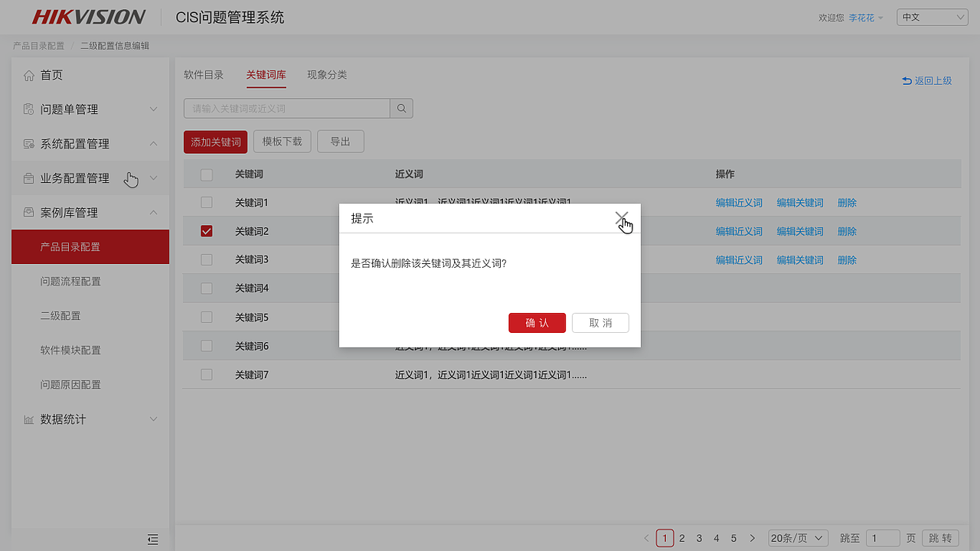Collapse the sidebar using bottom-left icon
The height and width of the screenshot is (551, 980).
pyautogui.click(x=152, y=540)
